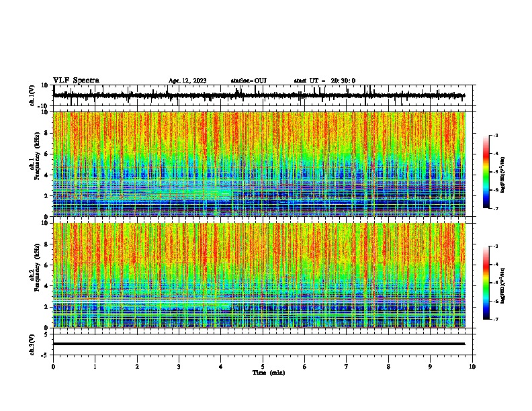Click the "-7" label on ch.1 colorbar
The width and height of the screenshot is (532, 411).
click(x=496, y=208)
